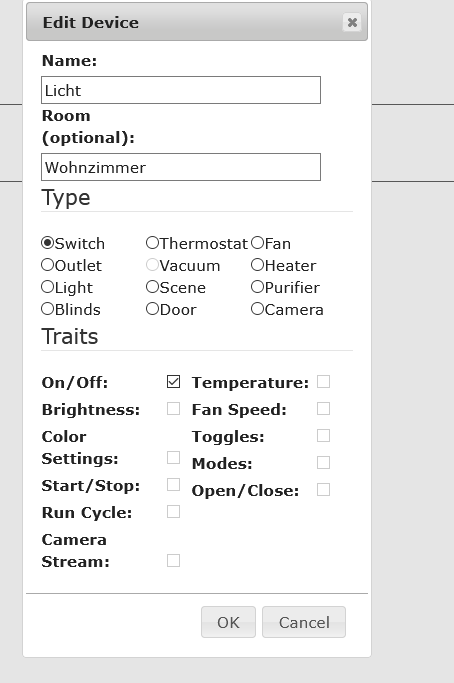Tick the Open/Close trait checkbox
This screenshot has width=454, height=683.
click(323, 490)
